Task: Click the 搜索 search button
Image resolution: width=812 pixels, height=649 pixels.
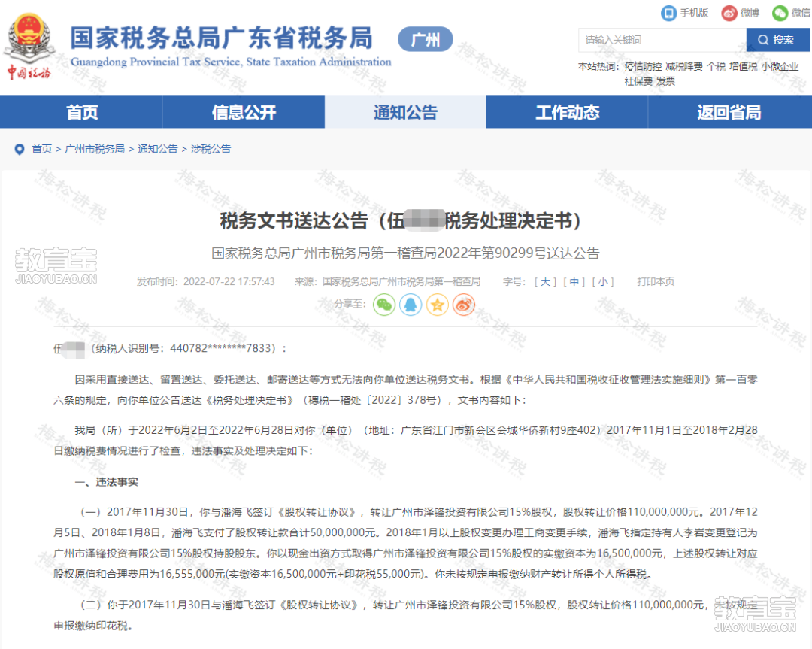Action: (x=778, y=40)
